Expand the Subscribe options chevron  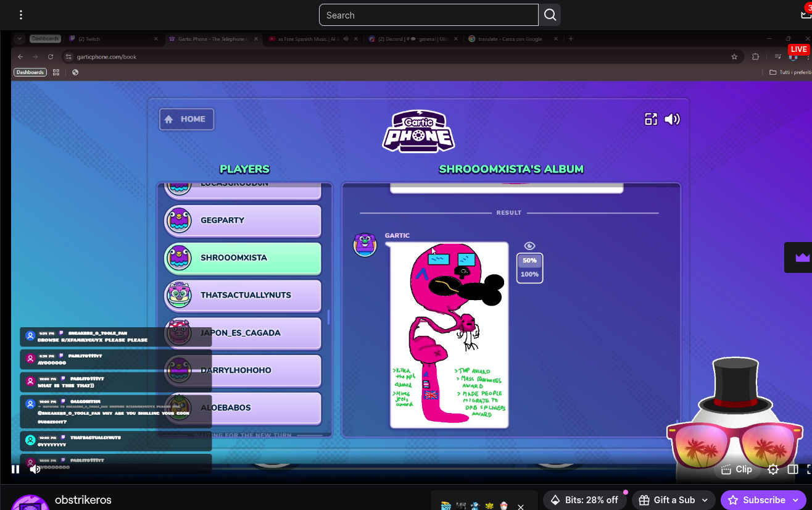click(795, 500)
